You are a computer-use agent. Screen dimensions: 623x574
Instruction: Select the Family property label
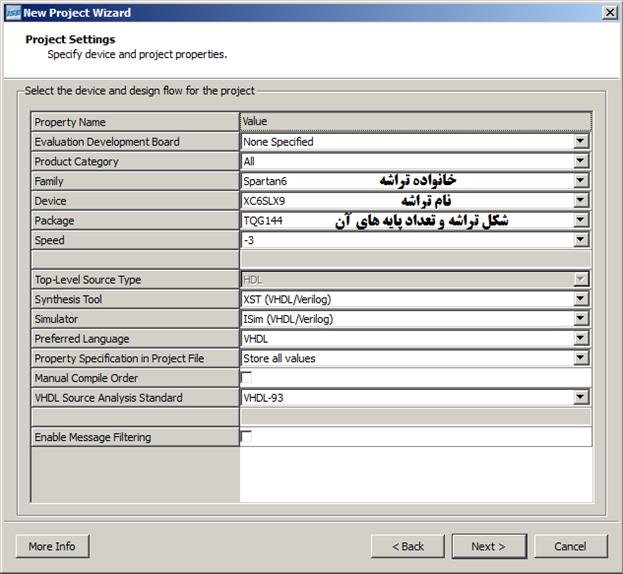click(49, 181)
